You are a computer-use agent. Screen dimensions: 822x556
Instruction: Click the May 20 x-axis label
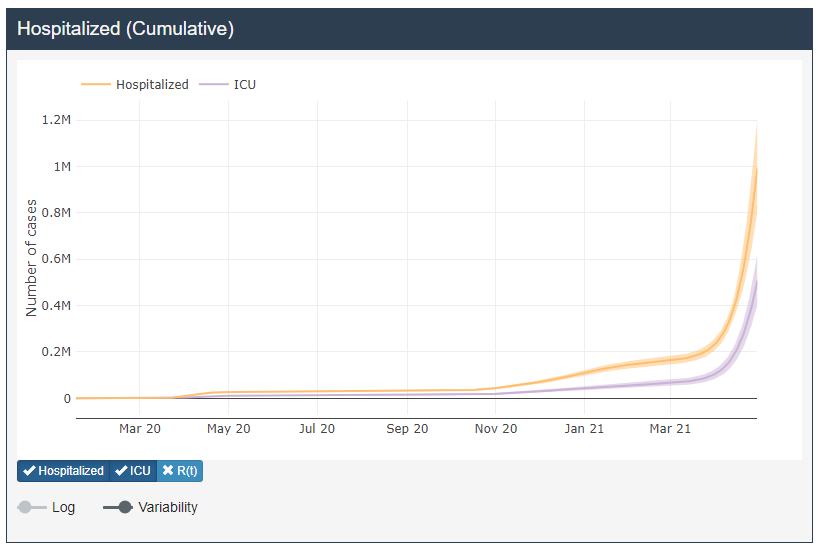click(x=228, y=429)
